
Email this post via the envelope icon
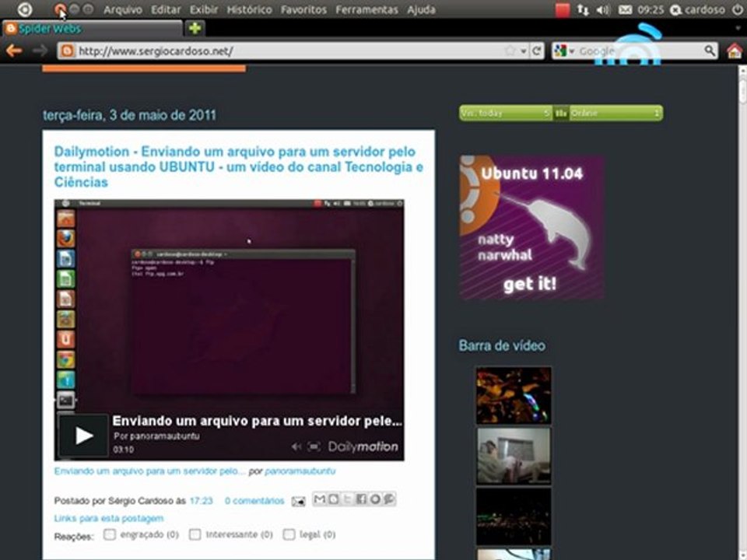click(298, 501)
